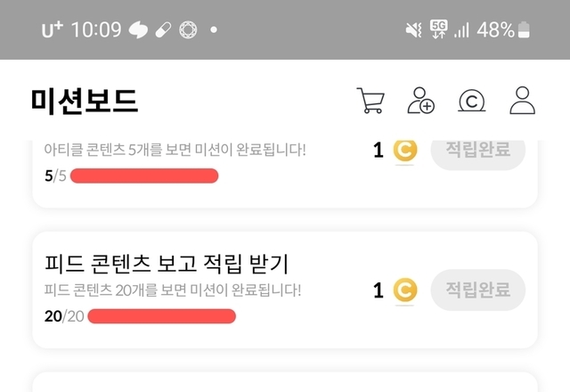Tap the chat bubble notification icon
The image size is (570, 392).
[139, 30]
